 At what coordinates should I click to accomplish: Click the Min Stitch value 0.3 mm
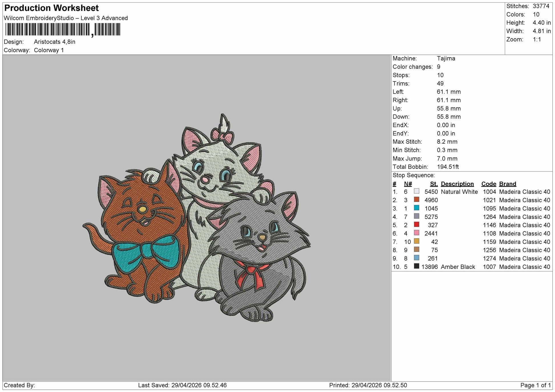pyautogui.click(x=447, y=150)
